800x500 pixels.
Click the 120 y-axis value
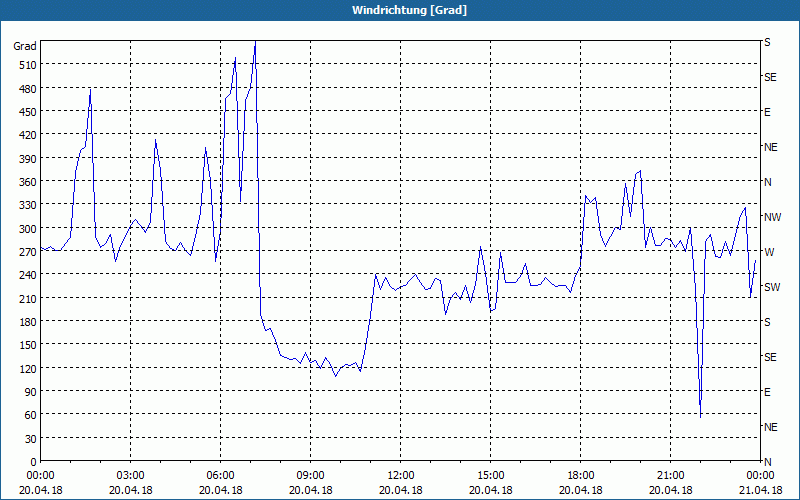[28, 368]
